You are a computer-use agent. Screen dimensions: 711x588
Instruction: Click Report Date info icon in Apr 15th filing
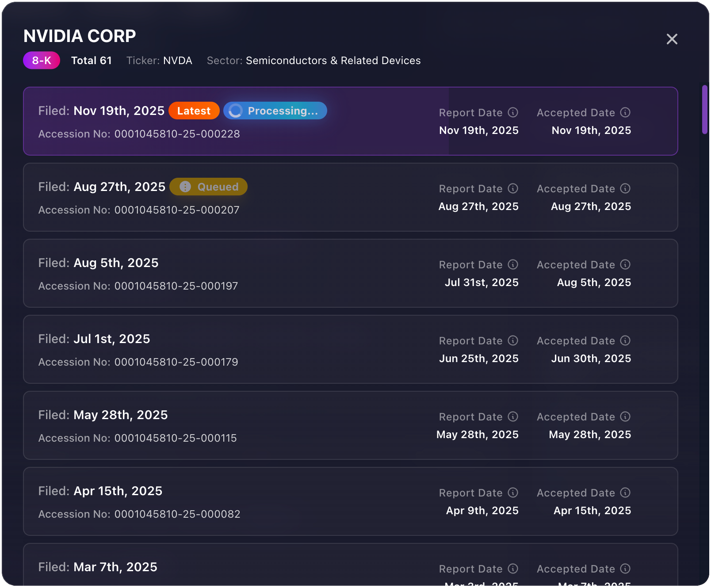513,493
